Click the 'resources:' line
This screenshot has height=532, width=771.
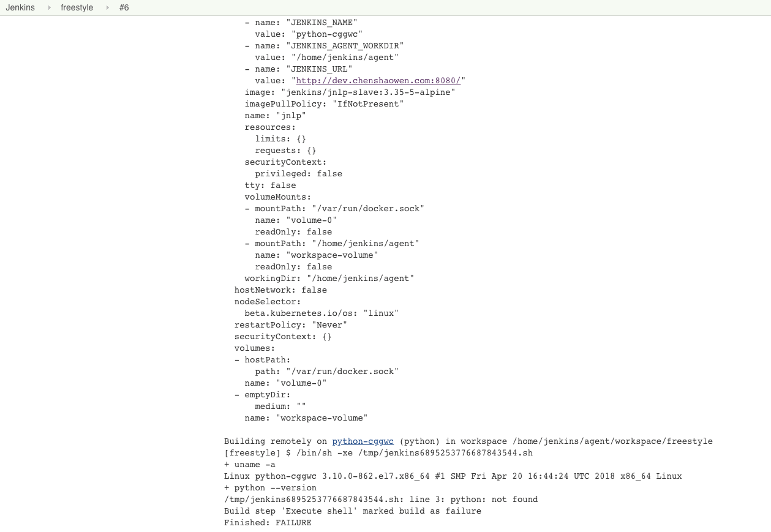click(x=270, y=127)
